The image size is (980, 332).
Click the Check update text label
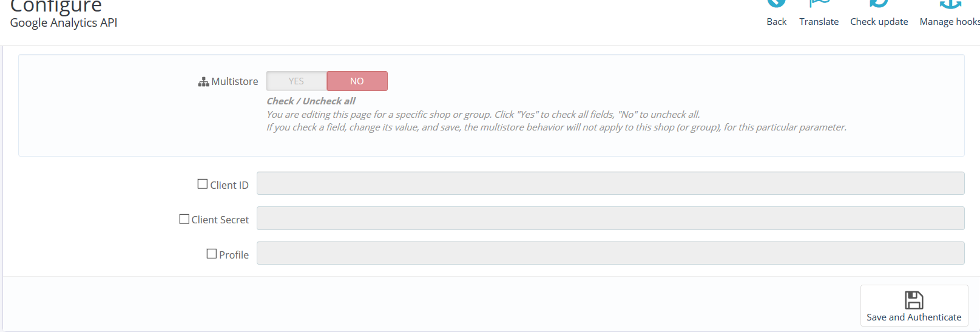(879, 22)
